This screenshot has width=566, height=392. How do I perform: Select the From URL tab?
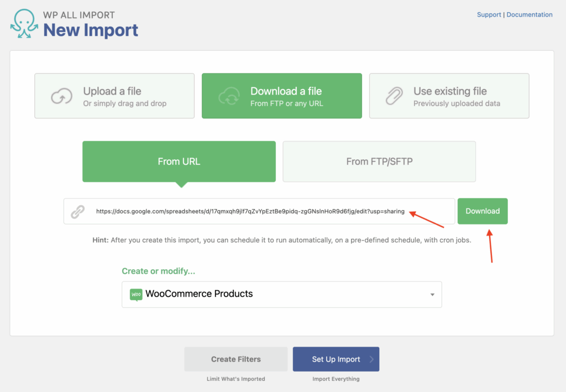tap(179, 161)
